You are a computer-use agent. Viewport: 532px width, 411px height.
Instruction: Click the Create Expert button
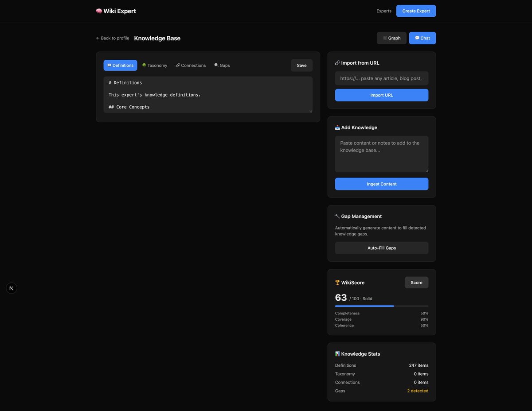click(x=416, y=11)
